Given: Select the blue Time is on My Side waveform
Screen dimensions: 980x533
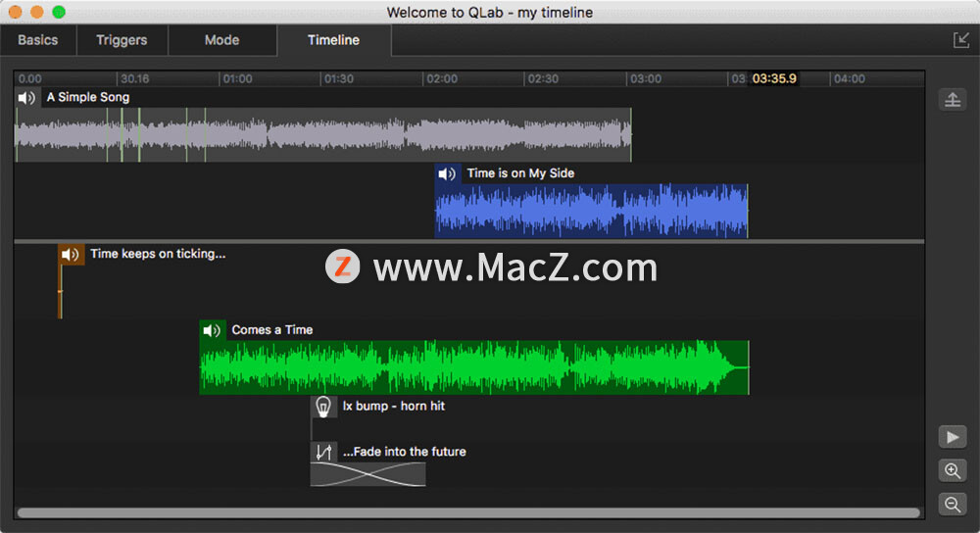Looking at the screenshot, I should 591,211.
